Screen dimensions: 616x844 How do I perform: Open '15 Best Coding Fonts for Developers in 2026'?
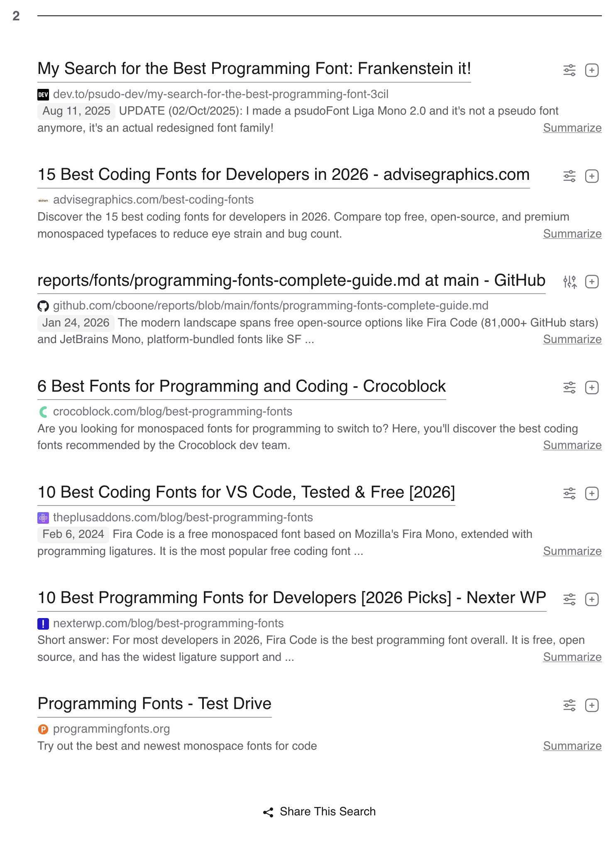click(284, 175)
